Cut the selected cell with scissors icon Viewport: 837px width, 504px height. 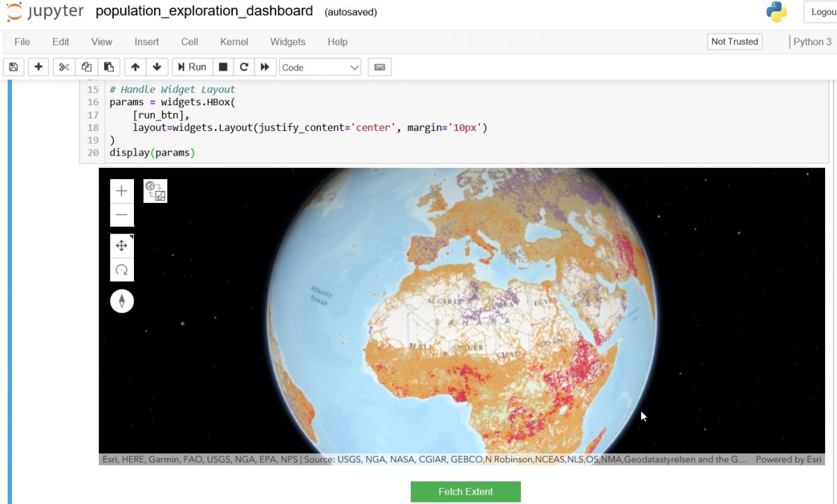click(x=64, y=66)
